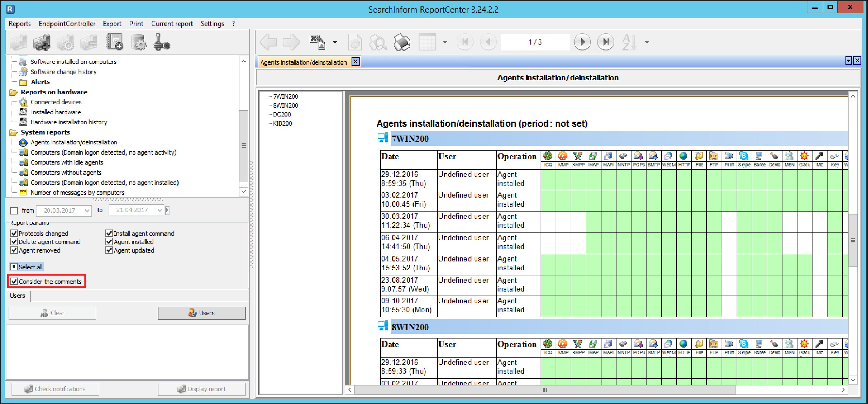Screen dimensions: 868x404
Task: Toggle the Select all checkbox
Action: (x=14, y=267)
